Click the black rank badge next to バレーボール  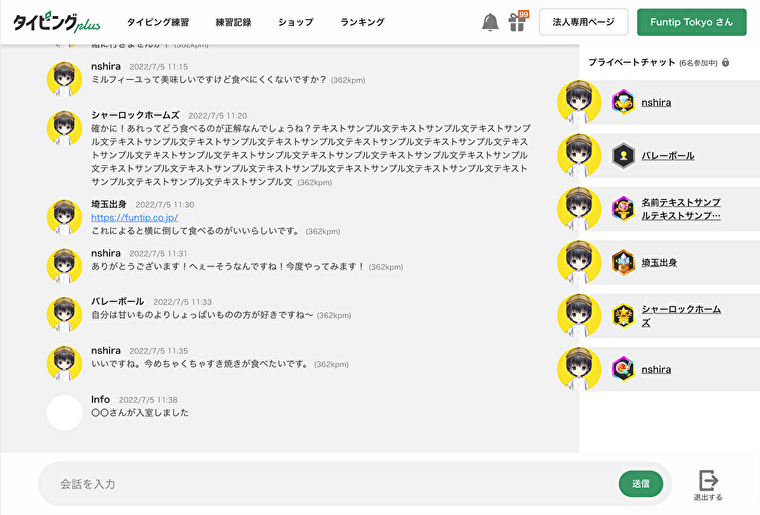(x=623, y=155)
